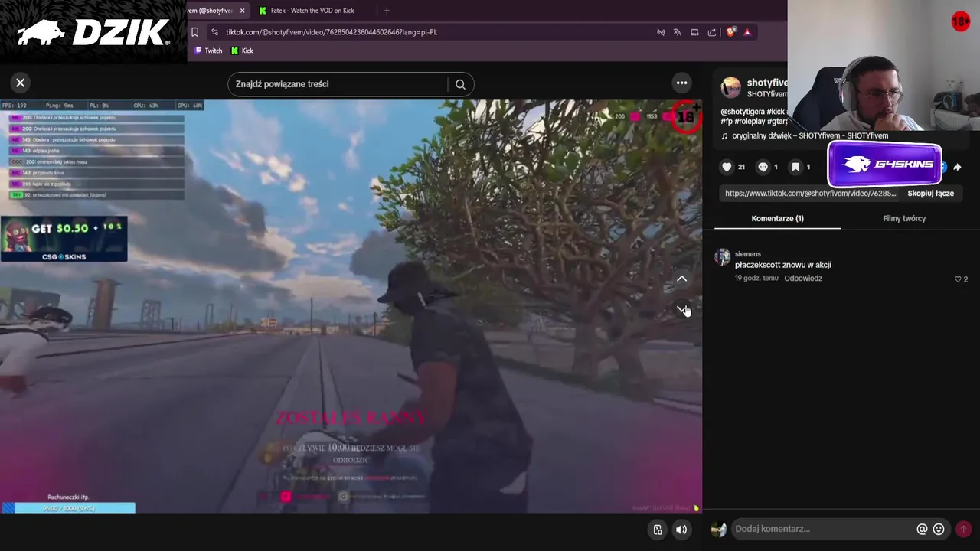
Task: Close the TikTok video viewer
Action: pyautogui.click(x=21, y=83)
